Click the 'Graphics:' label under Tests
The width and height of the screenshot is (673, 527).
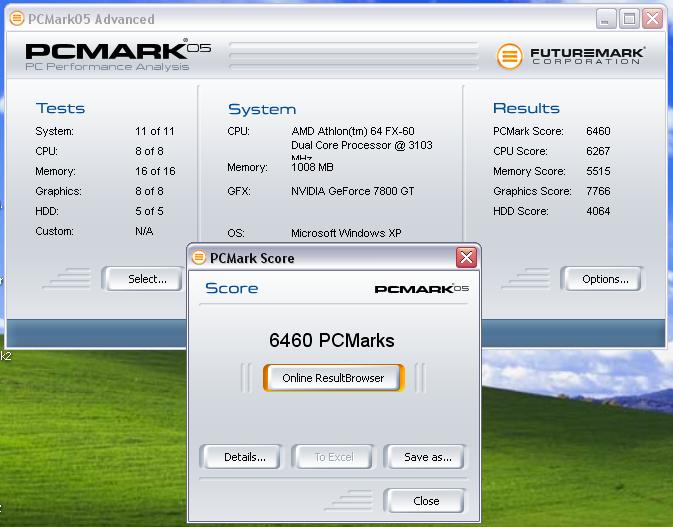[x=58, y=191]
